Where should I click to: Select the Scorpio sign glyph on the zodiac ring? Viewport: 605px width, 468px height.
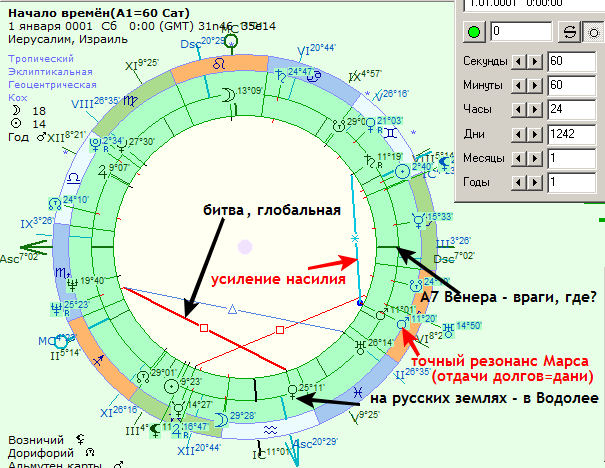[x=63, y=273]
